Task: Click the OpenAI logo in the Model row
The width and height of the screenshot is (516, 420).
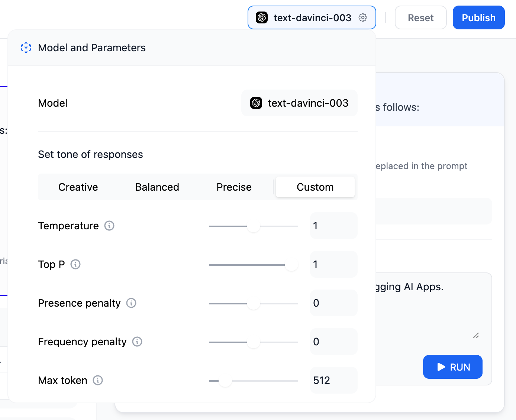Action: [x=256, y=103]
